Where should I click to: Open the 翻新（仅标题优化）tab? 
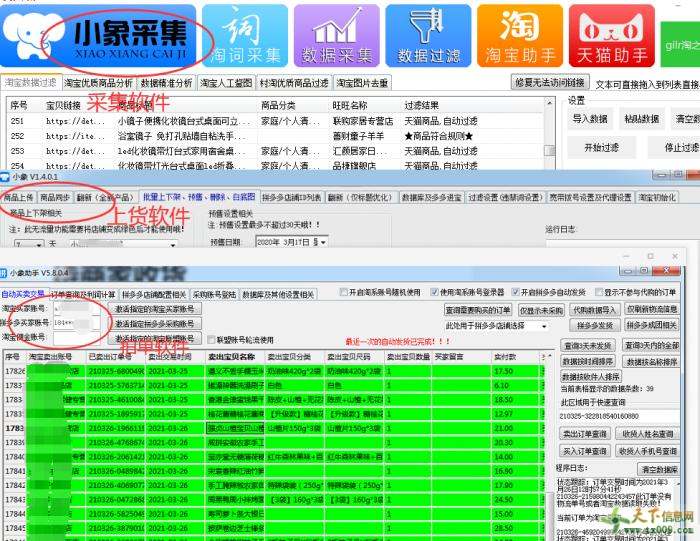(x=360, y=197)
